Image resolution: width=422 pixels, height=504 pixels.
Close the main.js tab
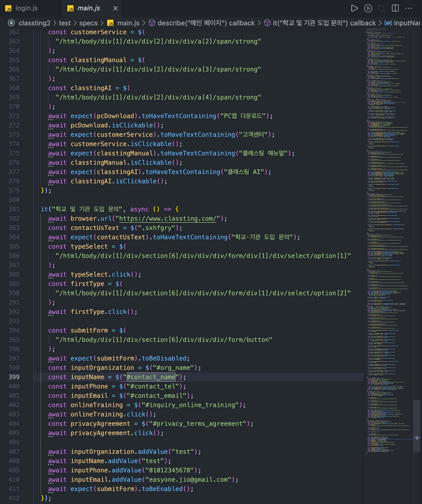115,8
